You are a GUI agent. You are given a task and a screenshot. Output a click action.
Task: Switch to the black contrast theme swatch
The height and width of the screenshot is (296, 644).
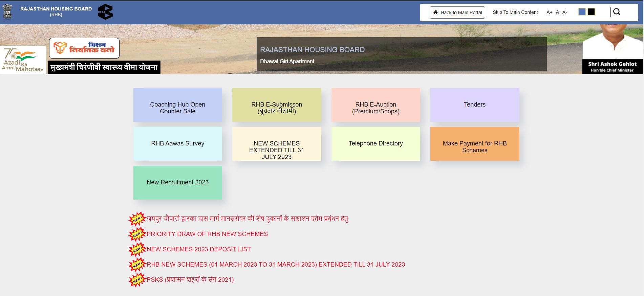coord(591,12)
